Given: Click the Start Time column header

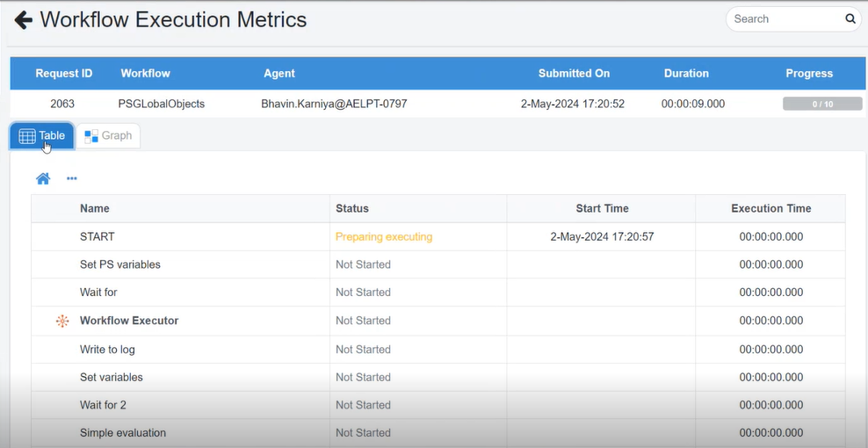Looking at the screenshot, I should coord(602,209).
